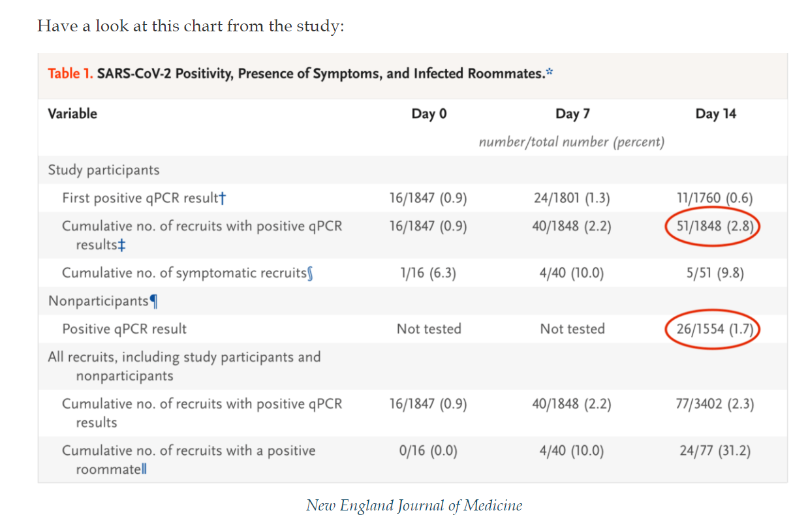Click the double-bar footnote after roommate
The height and width of the screenshot is (532, 793).
[x=144, y=469]
